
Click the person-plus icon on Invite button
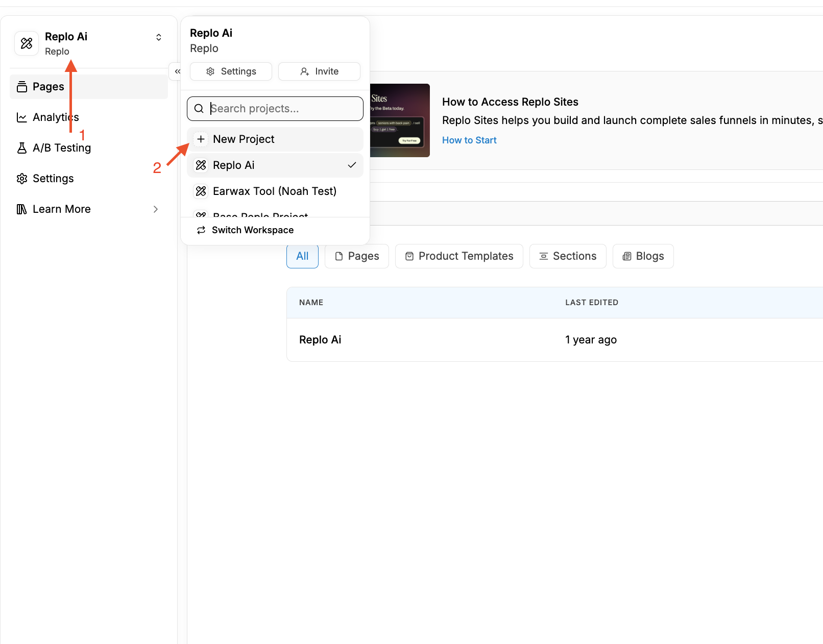pos(305,71)
